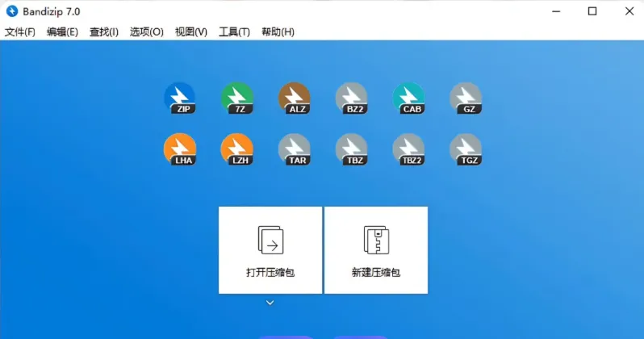644x339 pixels.
Task: Click the brown ALZ format icon
Action: pyautogui.click(x=294, y=98)
